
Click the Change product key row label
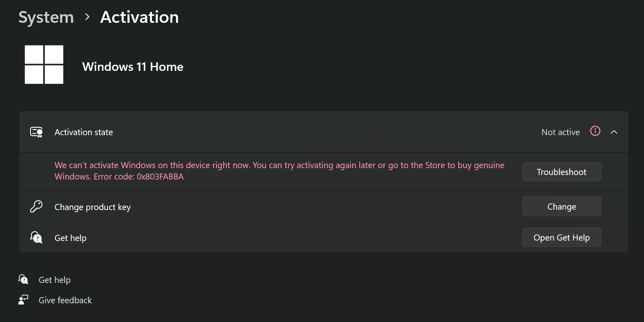pyautogui.click(x=92, y=207)
